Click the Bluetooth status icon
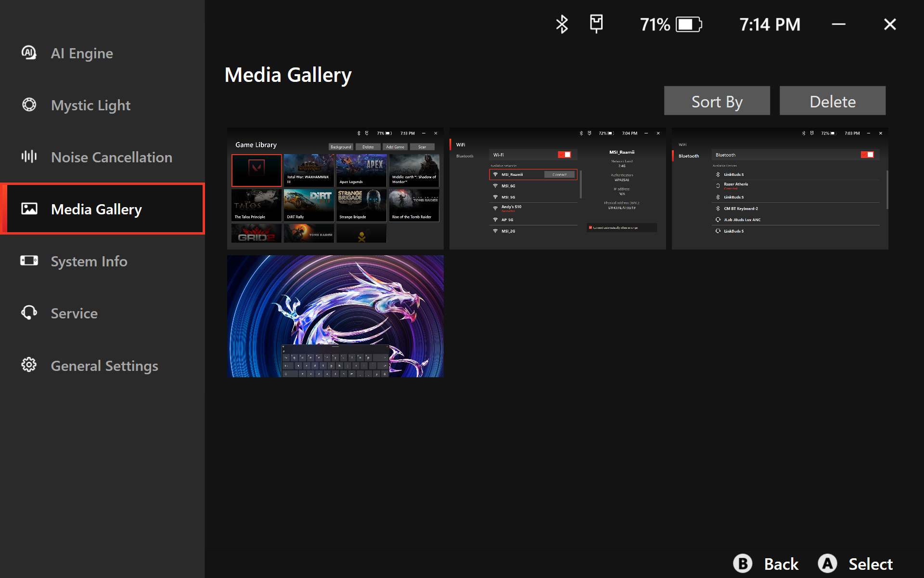Viewport: 924px width, 578px height. click(x=562, y=24)
